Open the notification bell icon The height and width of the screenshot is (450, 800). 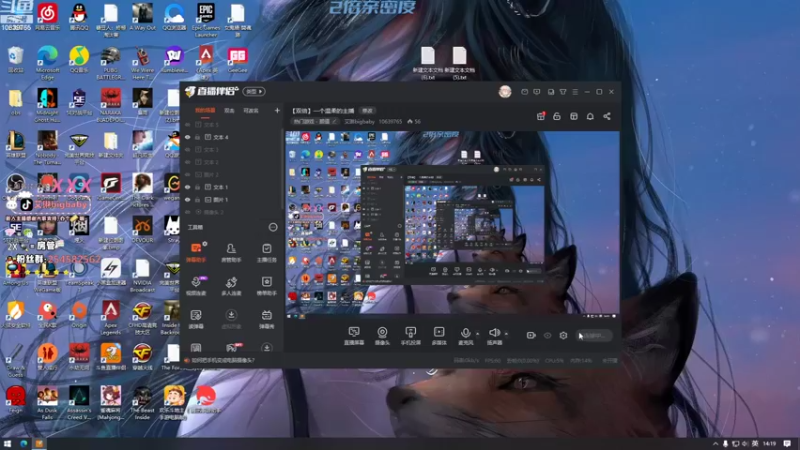(590, 116)
